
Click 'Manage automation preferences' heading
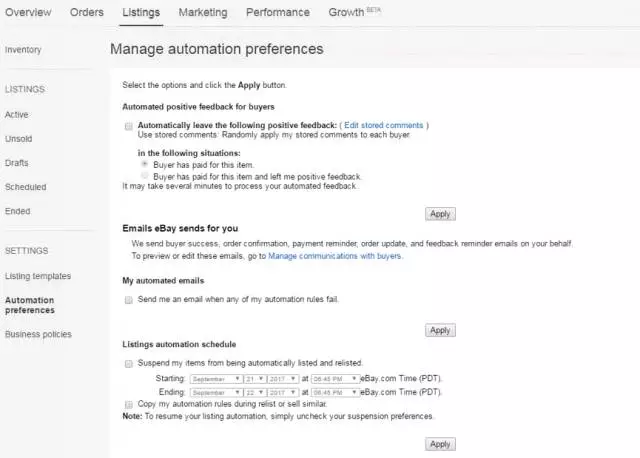(217, 49)
